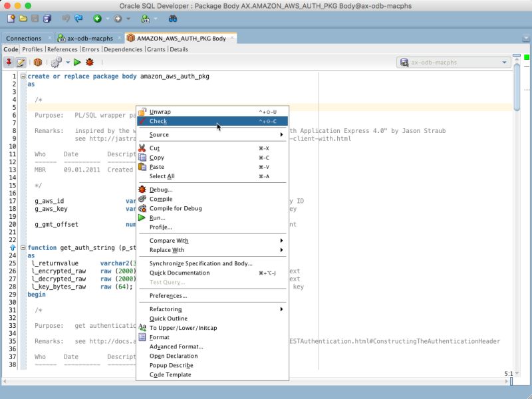Create a new file
Viewport: 532px width, 399px height.
click(11, 21)
